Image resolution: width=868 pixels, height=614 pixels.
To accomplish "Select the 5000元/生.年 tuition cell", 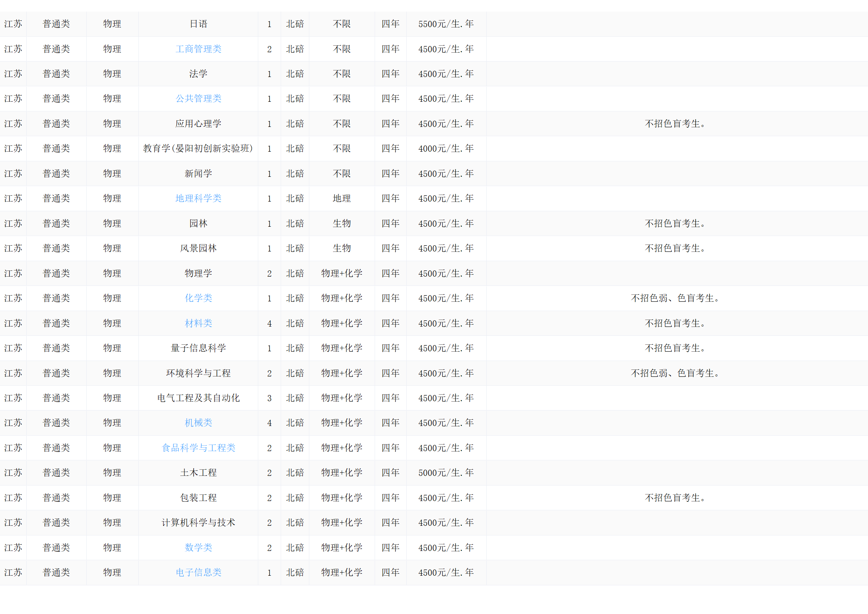I will (446, 473).
